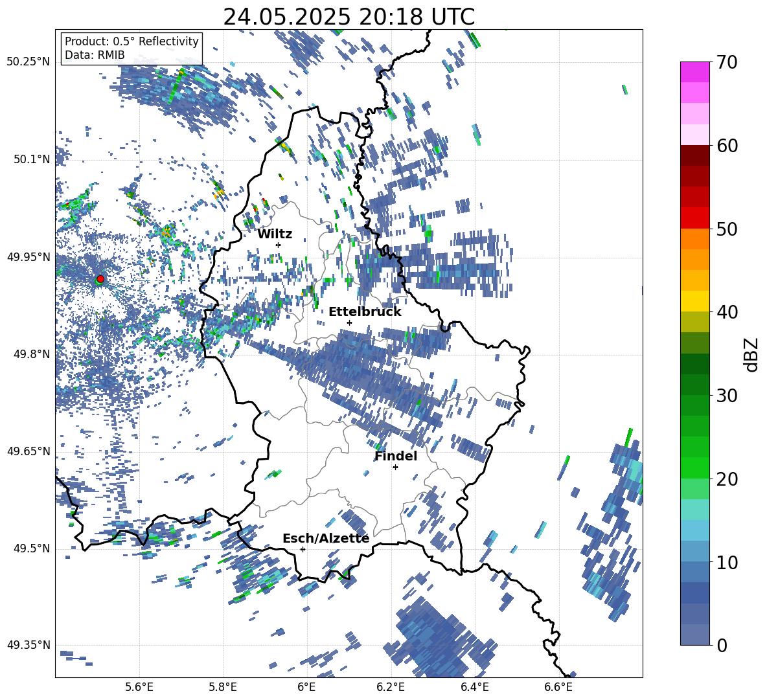Click the 6°E longitude label

coord(306,687)
